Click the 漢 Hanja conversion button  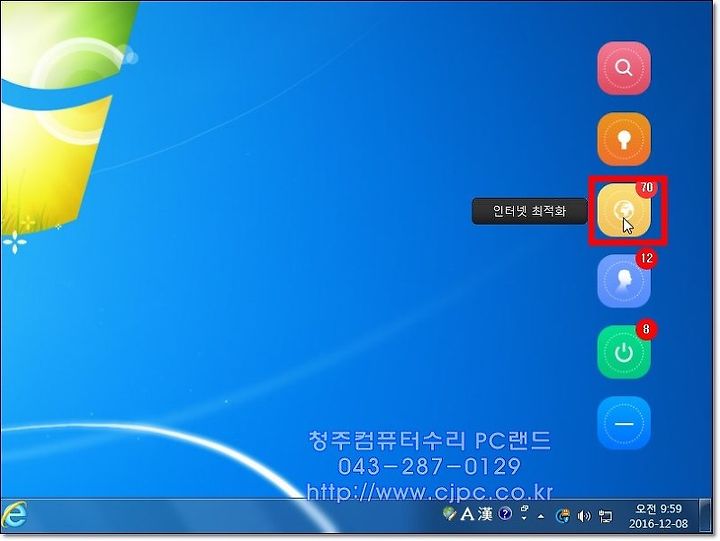click(485, 514)
